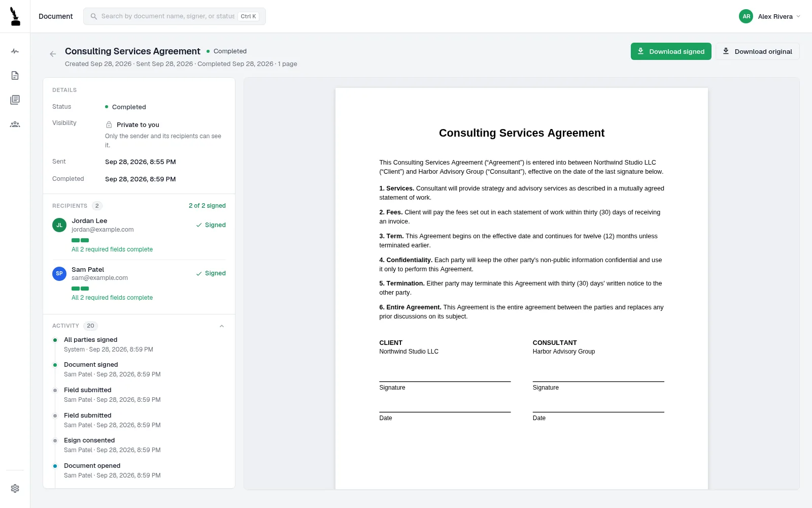Click Sam Patel's Signed status
This screenshot has width=812, height=508.
pos(211,273)
